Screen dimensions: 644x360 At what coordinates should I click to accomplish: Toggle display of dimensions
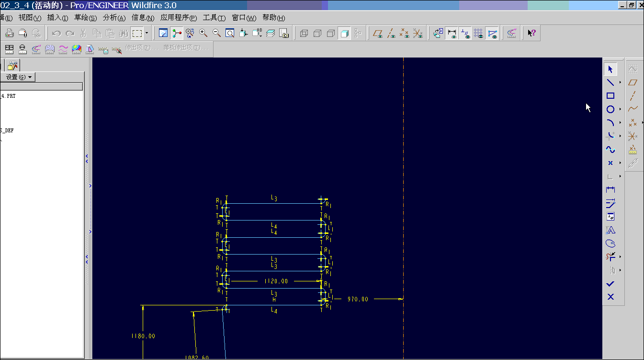[x=452, y=33]
